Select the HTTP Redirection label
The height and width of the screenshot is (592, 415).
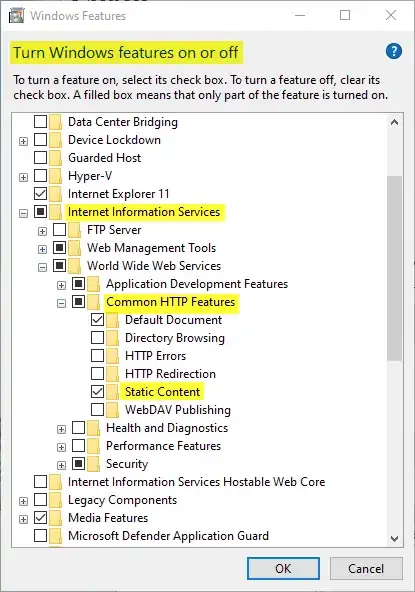[170, 374]
